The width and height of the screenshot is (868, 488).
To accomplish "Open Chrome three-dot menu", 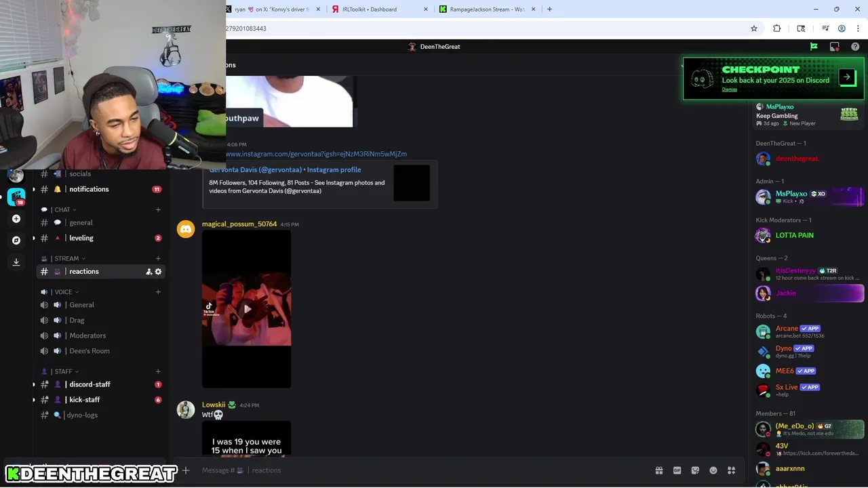I will [x=859, y=28].
